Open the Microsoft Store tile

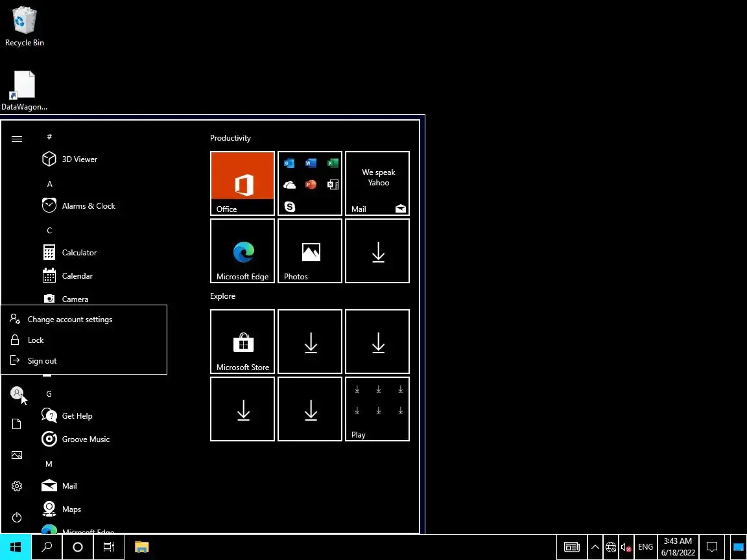click(x=243, y=342)
